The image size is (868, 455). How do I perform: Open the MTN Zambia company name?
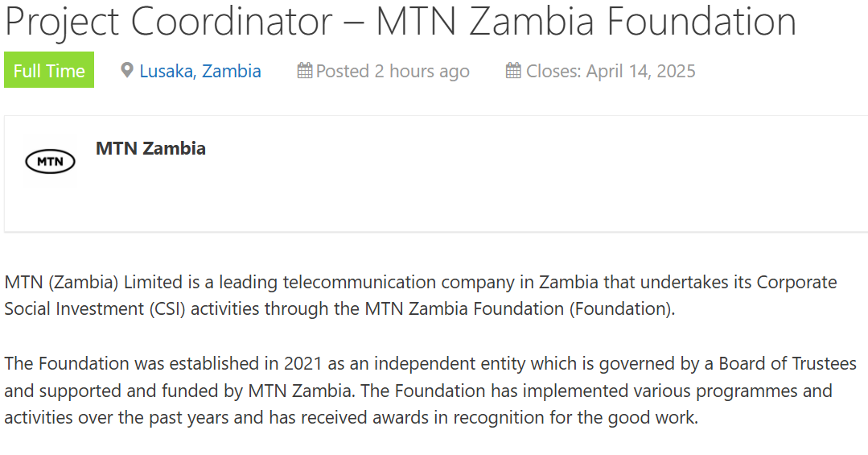150,148
